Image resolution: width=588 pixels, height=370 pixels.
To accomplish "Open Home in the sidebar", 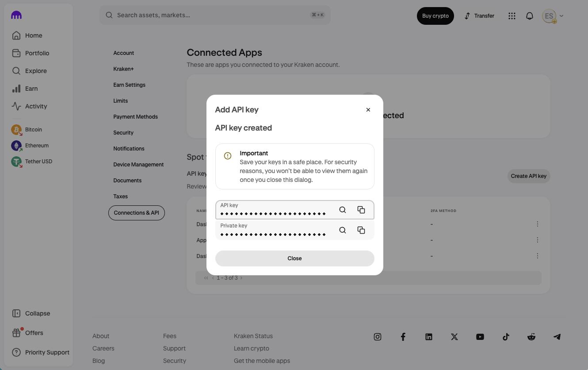I will click(x=27, y=35).
